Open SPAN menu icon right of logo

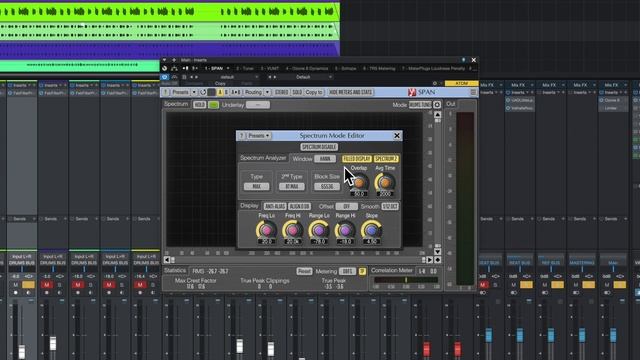pyautogui.click(x=473, y=92)
